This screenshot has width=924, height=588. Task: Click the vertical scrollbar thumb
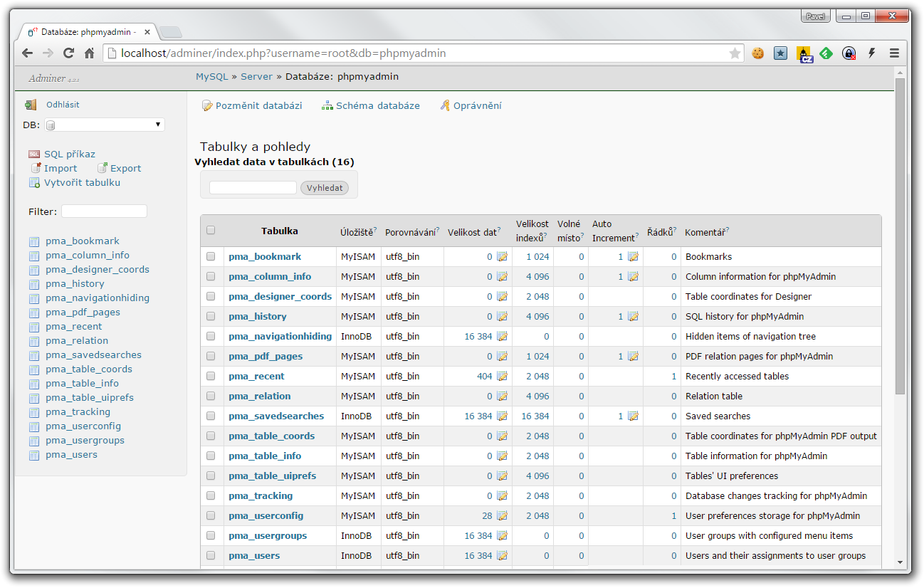coord(900,235)
